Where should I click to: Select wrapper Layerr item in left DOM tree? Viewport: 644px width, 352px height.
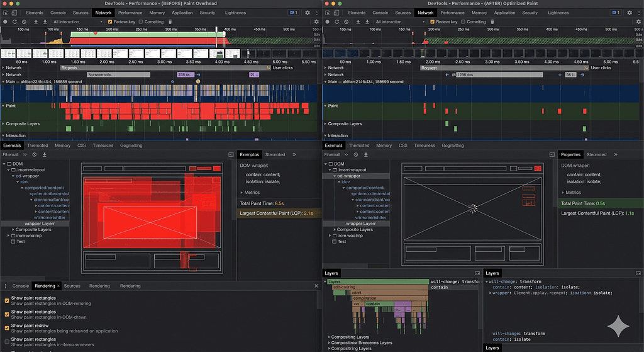tap(40, 224)
